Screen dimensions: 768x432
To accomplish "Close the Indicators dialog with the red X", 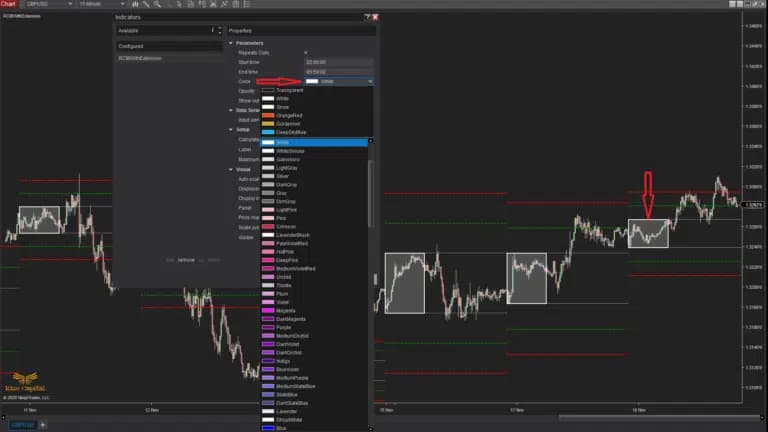I will (x=375, y=17).
